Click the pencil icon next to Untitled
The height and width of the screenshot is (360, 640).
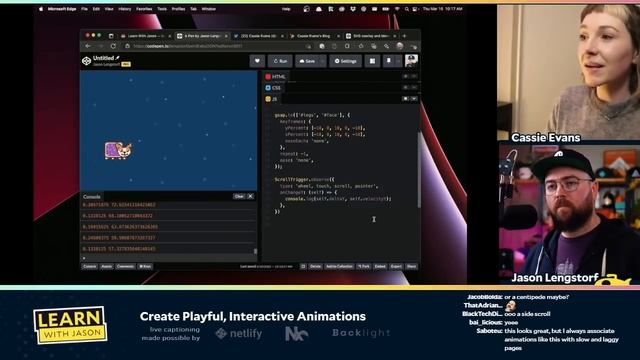pos(118,58)
